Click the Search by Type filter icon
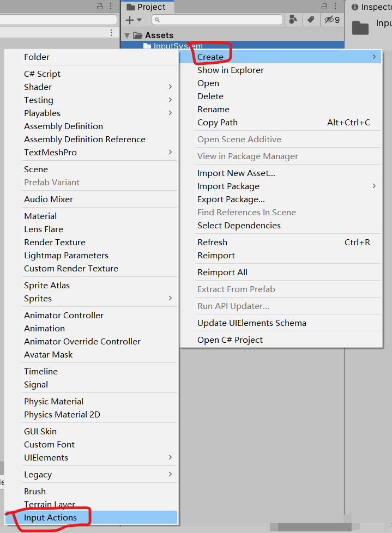The image size is (392, 533). pyautogui.click(x=293, y=20)
